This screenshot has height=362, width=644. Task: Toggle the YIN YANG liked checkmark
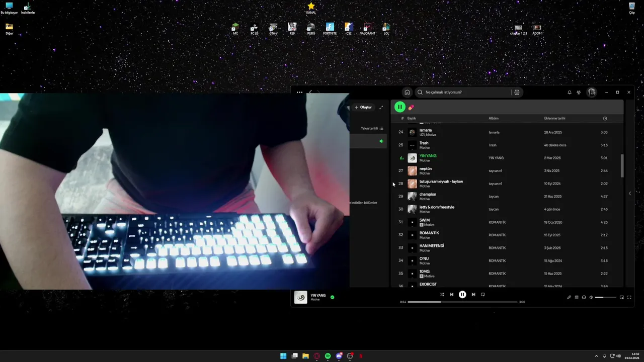pos(332,297)
